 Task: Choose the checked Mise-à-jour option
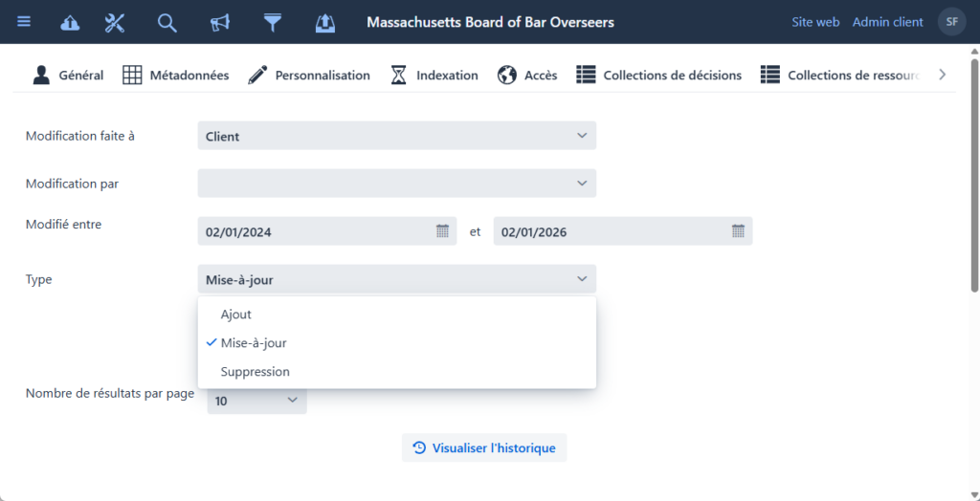254,343
